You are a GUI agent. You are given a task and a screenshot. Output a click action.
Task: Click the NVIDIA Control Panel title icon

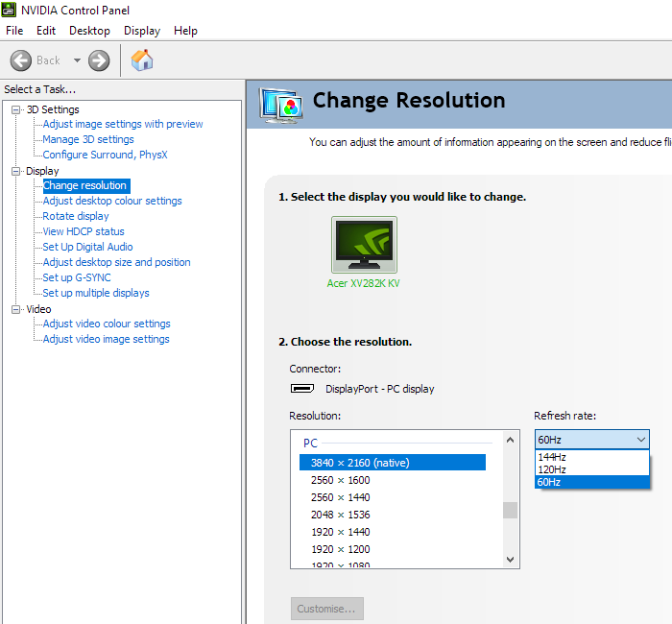pos(9,10)
